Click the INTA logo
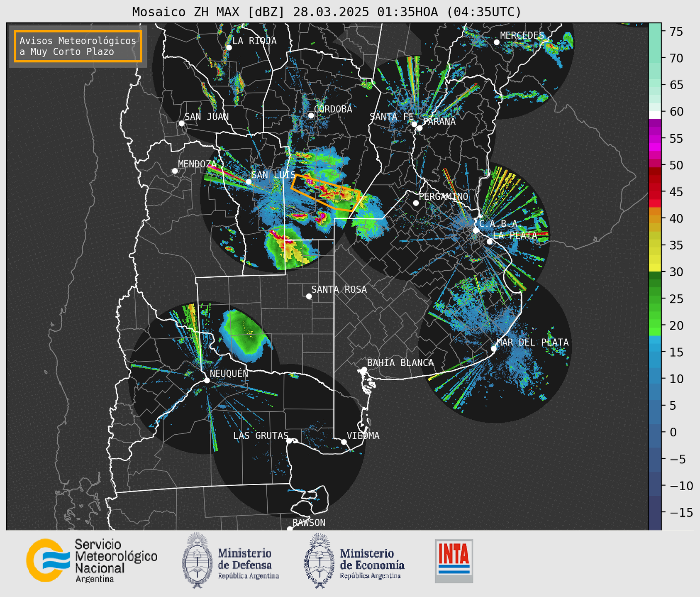 [x=454, y=561]
